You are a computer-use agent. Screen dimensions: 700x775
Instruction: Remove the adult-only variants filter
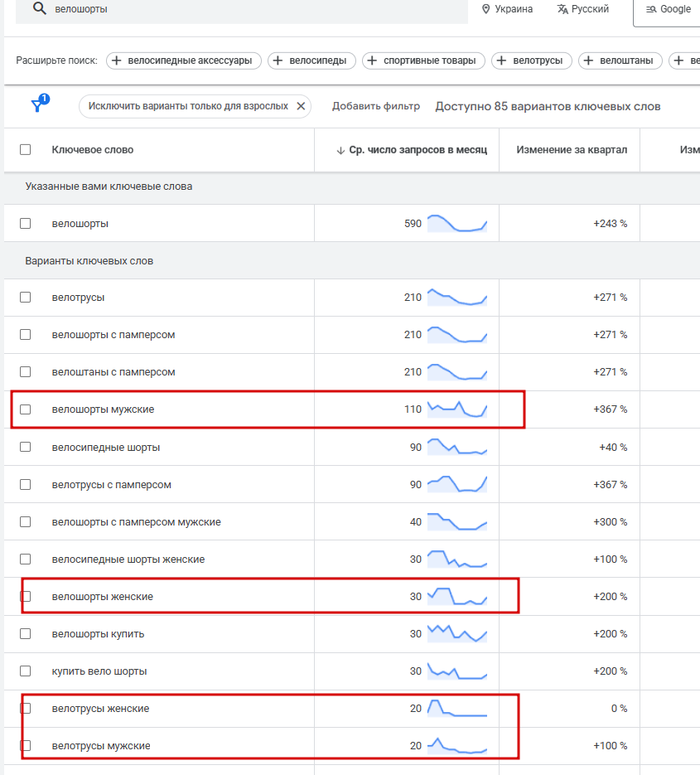(302, 106)
